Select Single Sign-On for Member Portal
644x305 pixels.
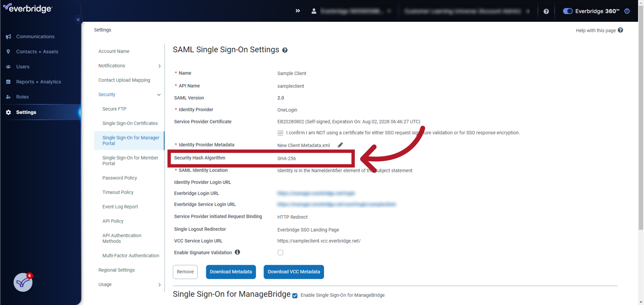click(x=130, y=160)
